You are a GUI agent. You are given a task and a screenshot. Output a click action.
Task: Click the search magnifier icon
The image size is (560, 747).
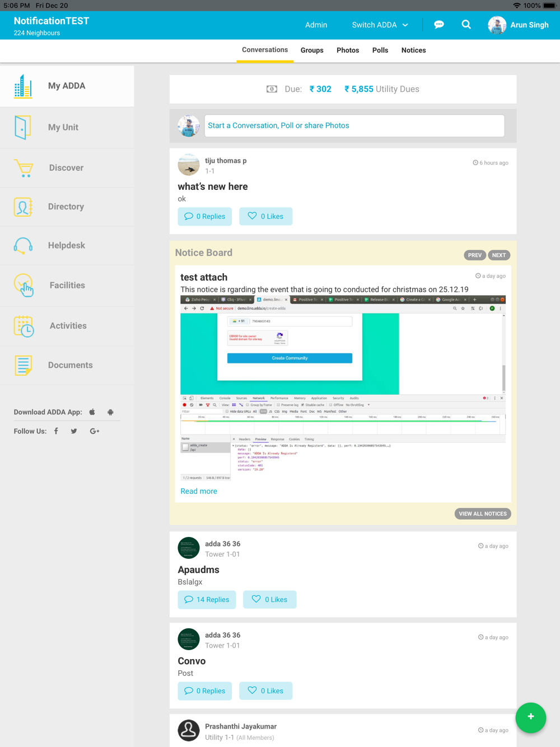(x=466, y=25)
